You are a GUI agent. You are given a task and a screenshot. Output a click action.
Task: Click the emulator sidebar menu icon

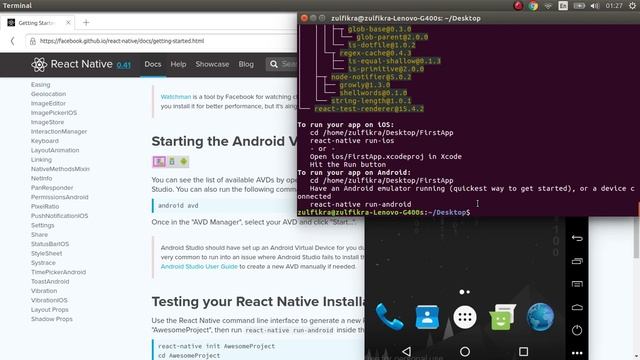point(577,284)
